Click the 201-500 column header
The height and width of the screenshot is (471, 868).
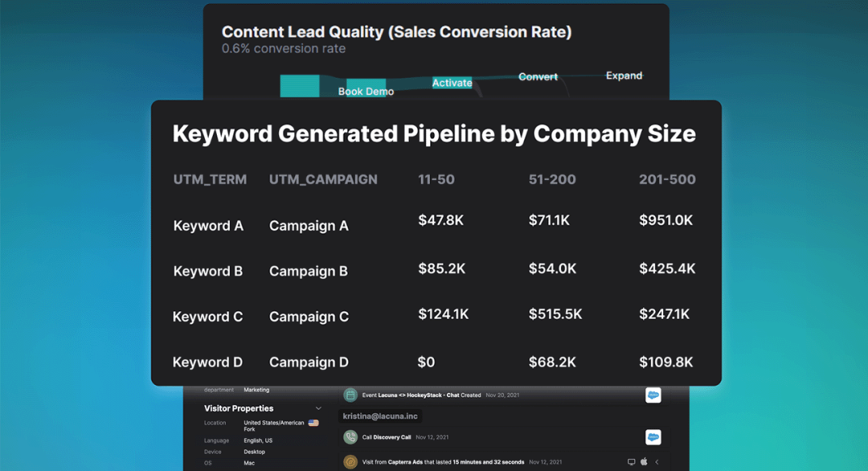(x=667, y=179)
